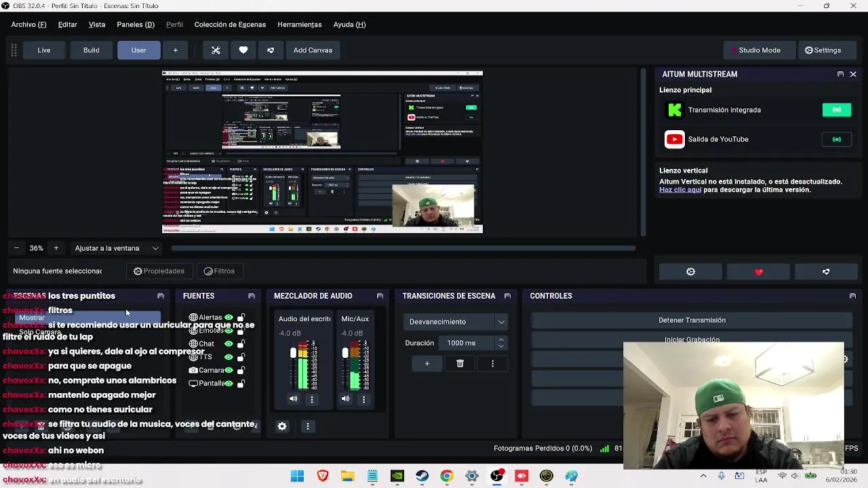The height and width of the screenshot is (488, 868).
Task: Toggle visibility of Camara source
Action: click(x=229, y=370)
